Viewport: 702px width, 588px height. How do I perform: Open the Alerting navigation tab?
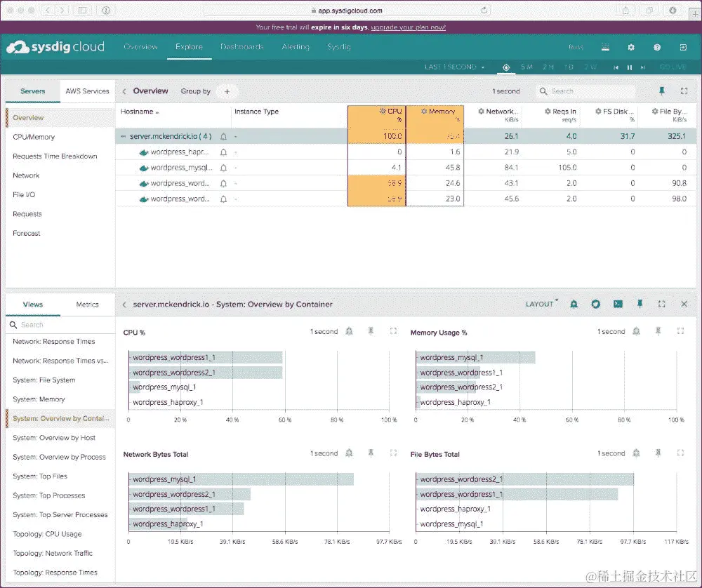296,47
